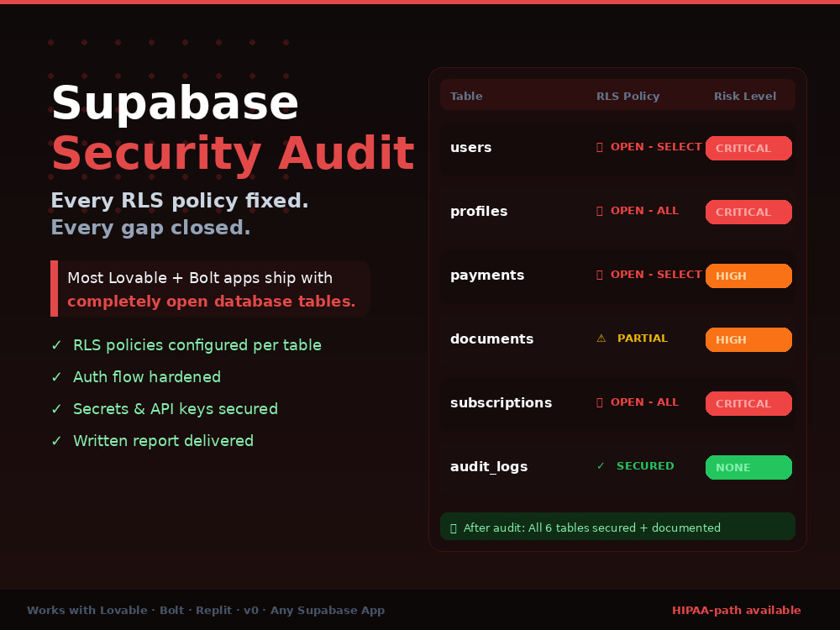Viewport: 840px width, 630px height.
Task: Click the red icon in subscriptions row
Action: click(600, 402)
